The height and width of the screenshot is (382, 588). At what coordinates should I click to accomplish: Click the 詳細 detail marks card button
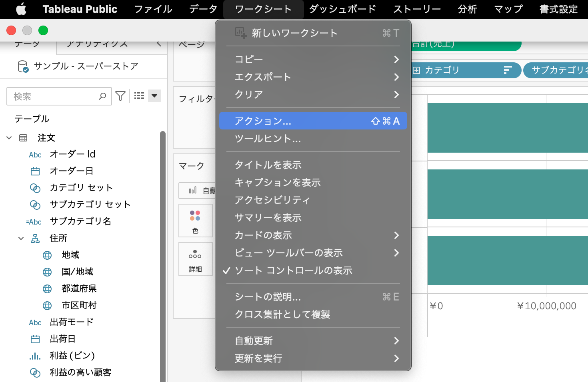coord(196,259)
